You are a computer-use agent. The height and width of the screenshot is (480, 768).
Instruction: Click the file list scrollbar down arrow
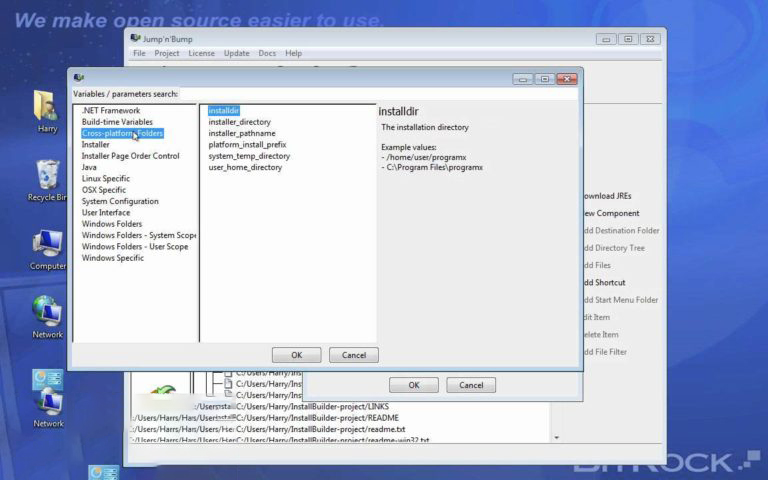556,437
